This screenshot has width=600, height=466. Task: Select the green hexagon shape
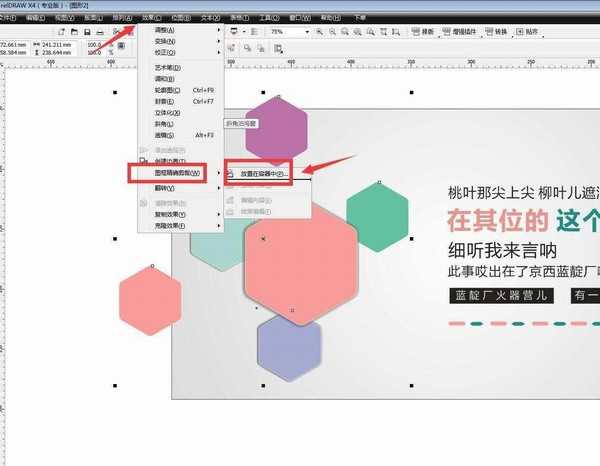pos(377,218)
